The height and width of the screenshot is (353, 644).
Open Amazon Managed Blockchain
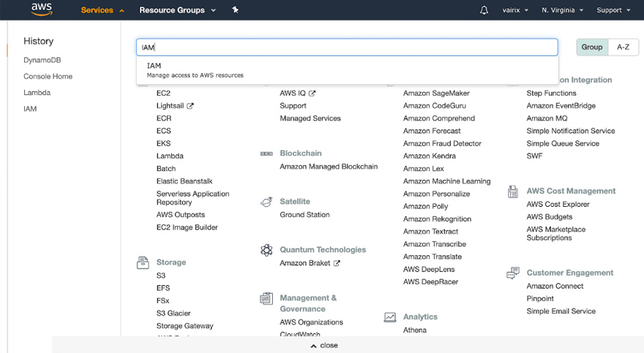click(x=329, y=167)
